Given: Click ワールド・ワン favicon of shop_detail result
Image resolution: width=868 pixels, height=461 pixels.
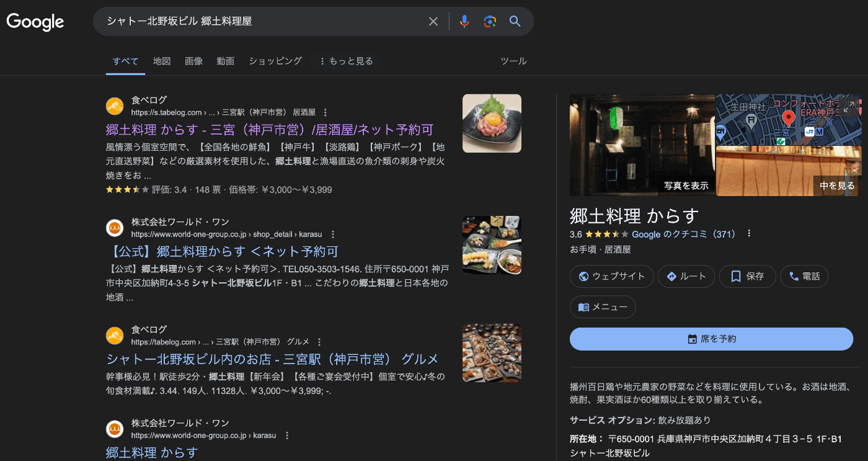Looking at the screenshot, I should pos(115,228).
